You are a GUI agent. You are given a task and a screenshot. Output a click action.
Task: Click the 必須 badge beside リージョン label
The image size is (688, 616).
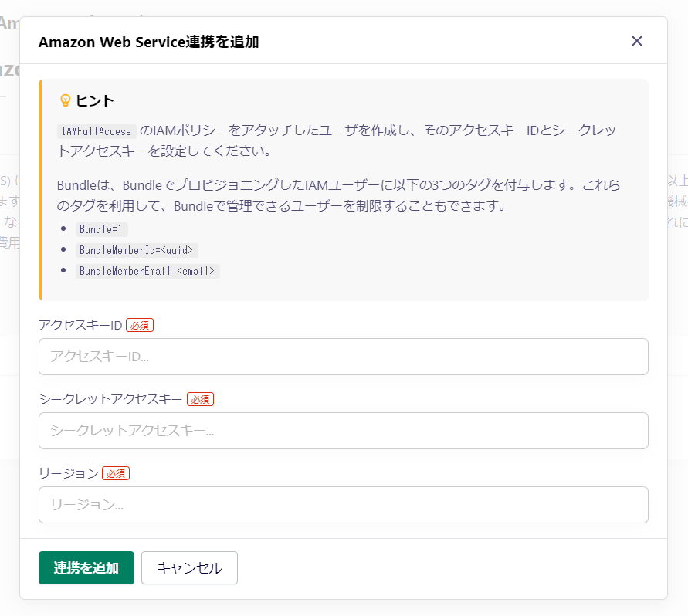[x=116, y=473]
